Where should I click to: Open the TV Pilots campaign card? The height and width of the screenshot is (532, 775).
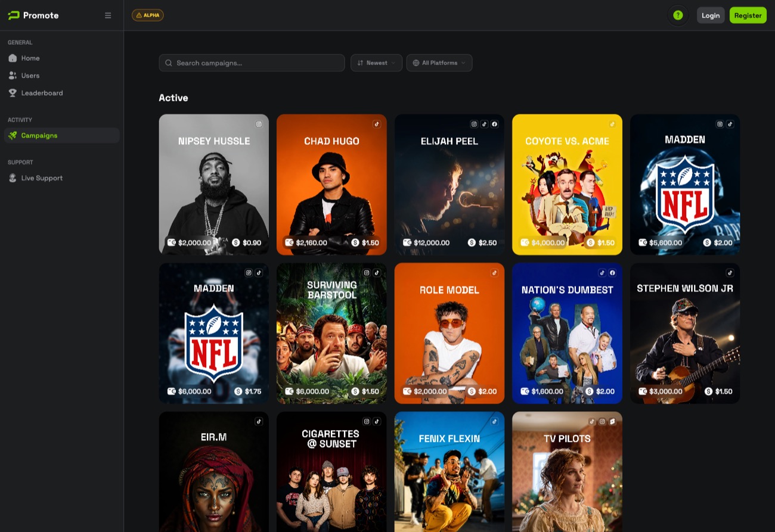(567, 472)
